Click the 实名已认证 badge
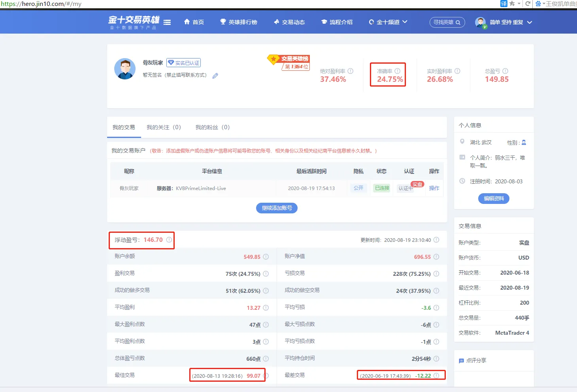Image resolution: width=577 pixels, height=392 pixels. click(x=183, y=63)
